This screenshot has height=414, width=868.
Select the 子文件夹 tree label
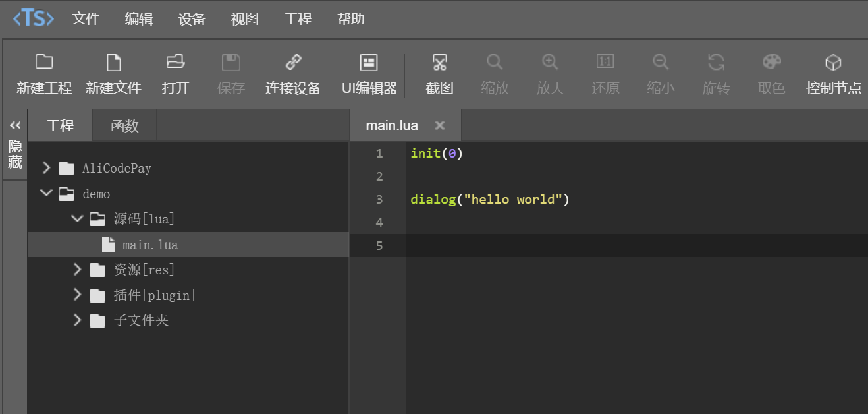141,320
